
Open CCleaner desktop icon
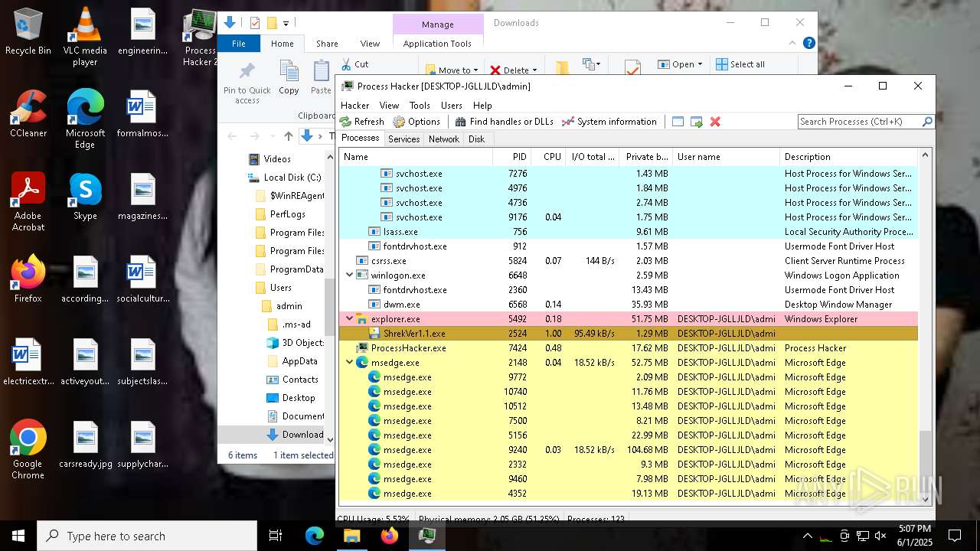[28, 113]
